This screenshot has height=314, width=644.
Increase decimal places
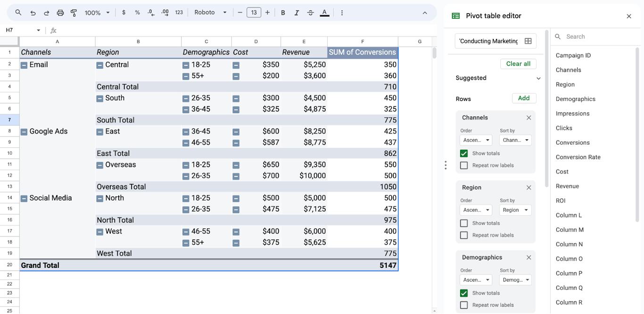click(165, 13)
